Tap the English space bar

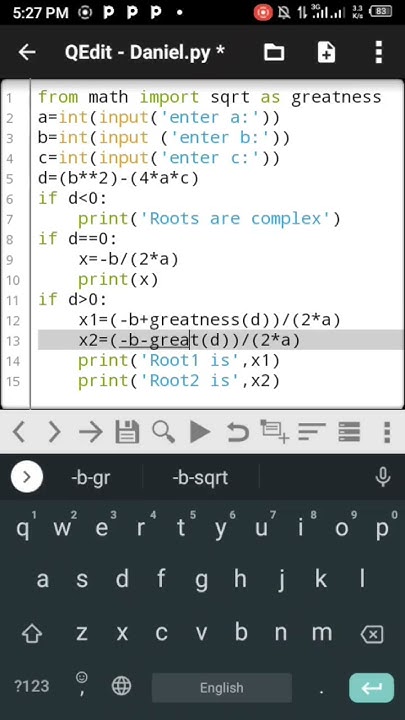[222, 687]
